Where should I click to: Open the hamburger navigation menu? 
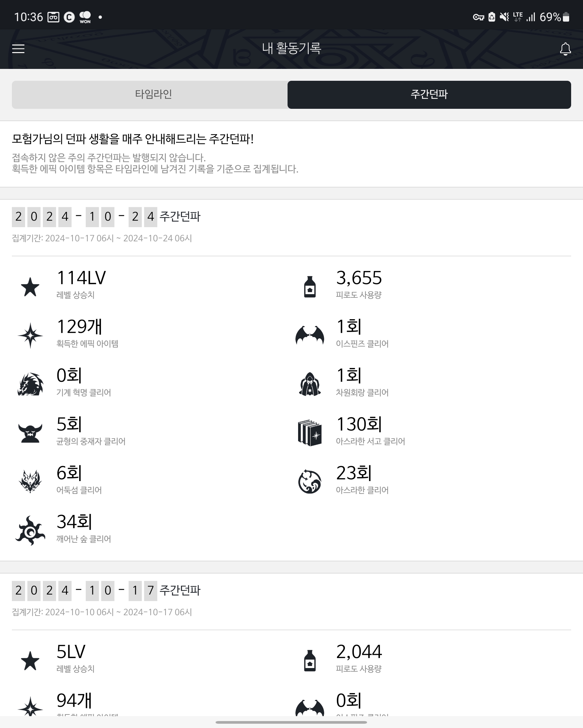click(18, 48)
